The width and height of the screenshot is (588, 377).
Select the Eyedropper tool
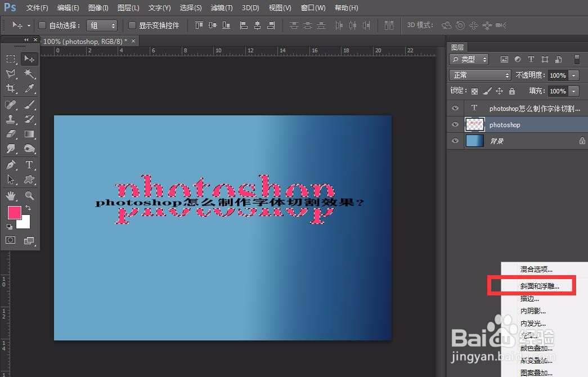[29, 88]
